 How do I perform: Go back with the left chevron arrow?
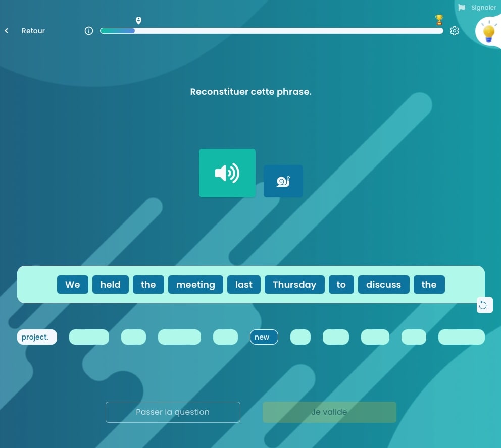point(7,31)
